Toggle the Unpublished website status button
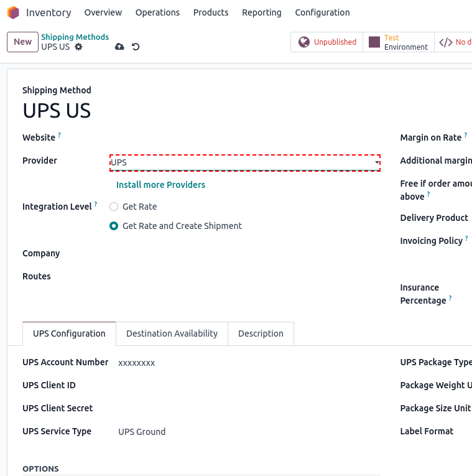Viewport: 472px width, 476px height. pyautogui.click(x=327, y=42)
